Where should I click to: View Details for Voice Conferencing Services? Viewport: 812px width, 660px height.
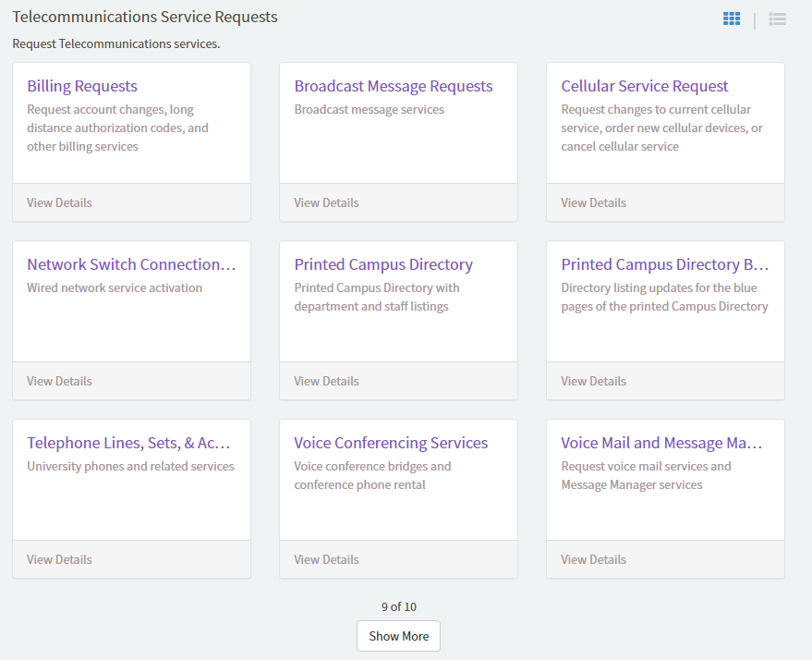click(x=326, y=559)
